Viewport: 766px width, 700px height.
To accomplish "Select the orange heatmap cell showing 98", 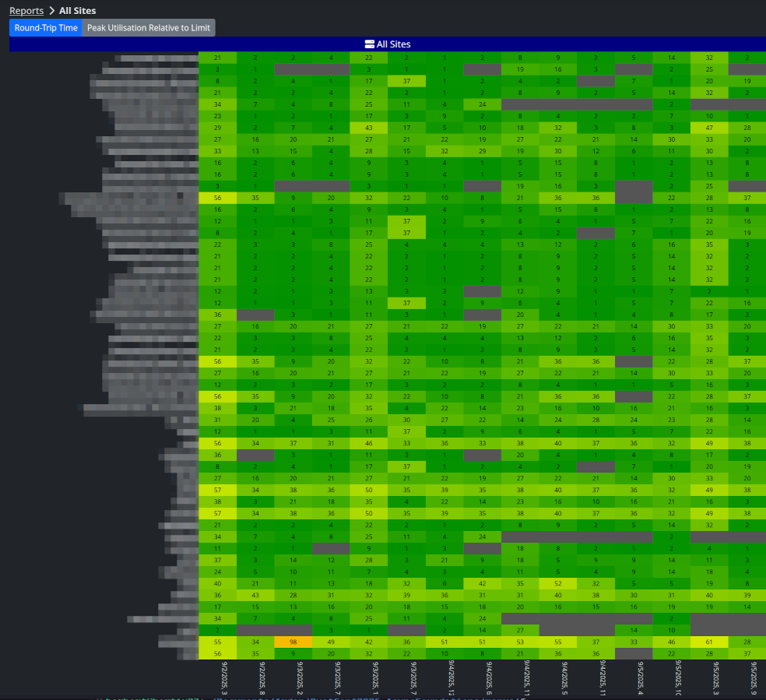I will click(x=292, y=641).
